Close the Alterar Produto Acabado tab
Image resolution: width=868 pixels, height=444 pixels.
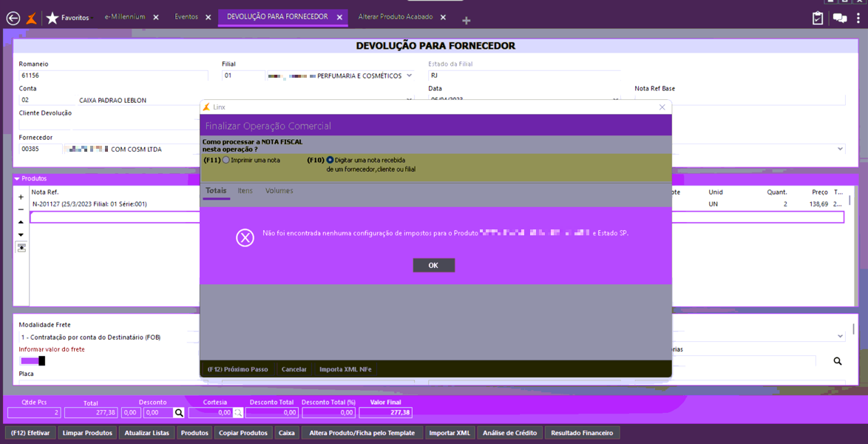443,18
